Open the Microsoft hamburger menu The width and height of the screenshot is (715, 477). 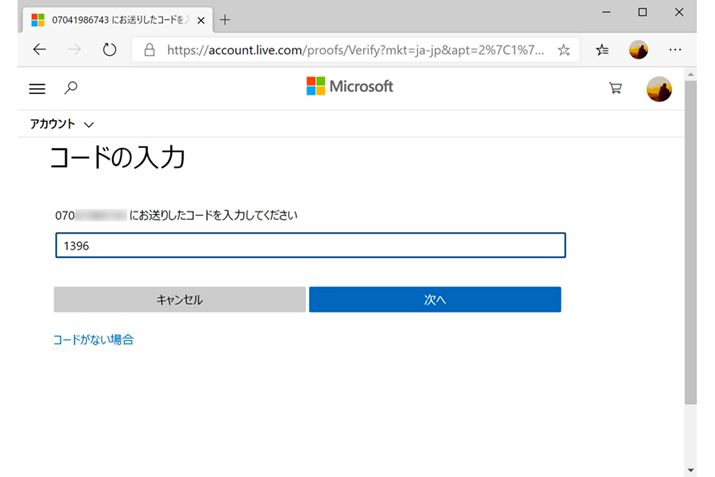pos(38,89)
